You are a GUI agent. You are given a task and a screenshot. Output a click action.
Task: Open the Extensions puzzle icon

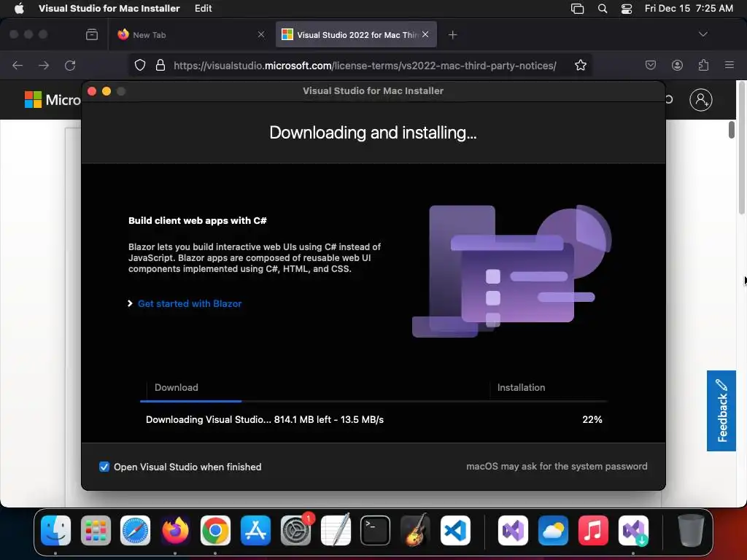click(x=703, y=65)
